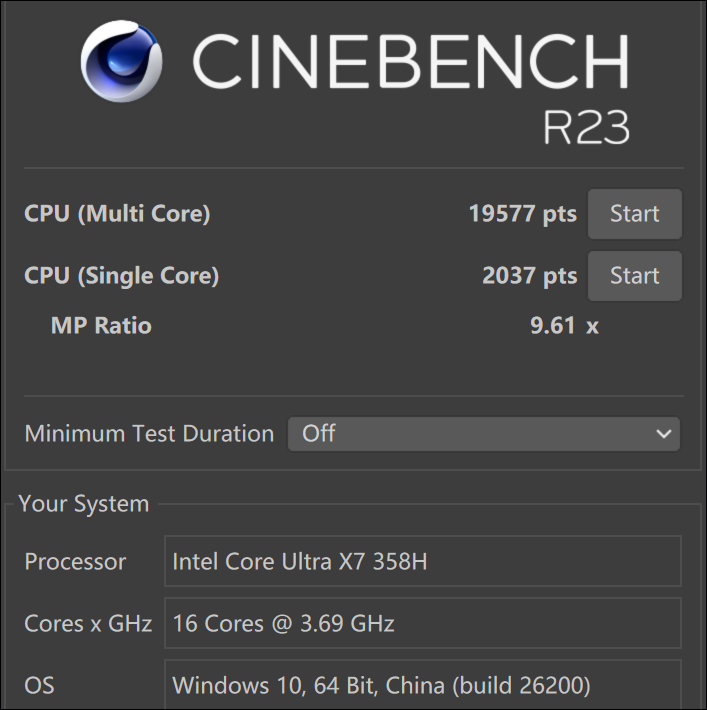Viewport: 707px width, 710px height.
Task: Select the CPU (Multi Core) label
Action: 117,214
